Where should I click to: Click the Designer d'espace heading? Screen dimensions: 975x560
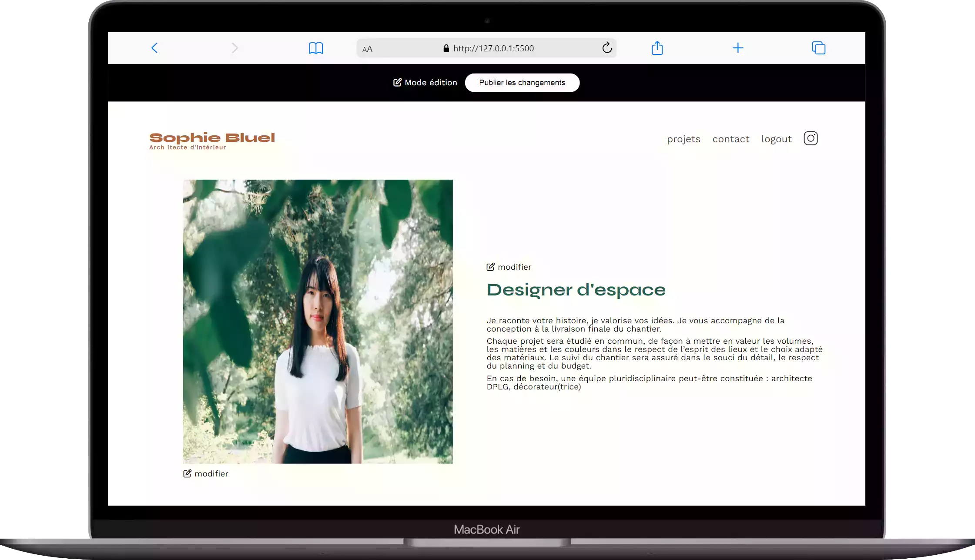576,290
